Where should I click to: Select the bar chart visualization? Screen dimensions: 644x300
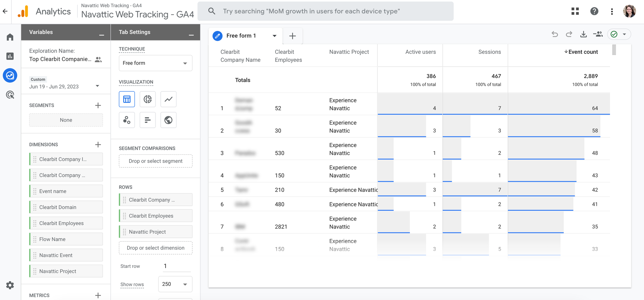pyautogui.click(x=147, y=120)
